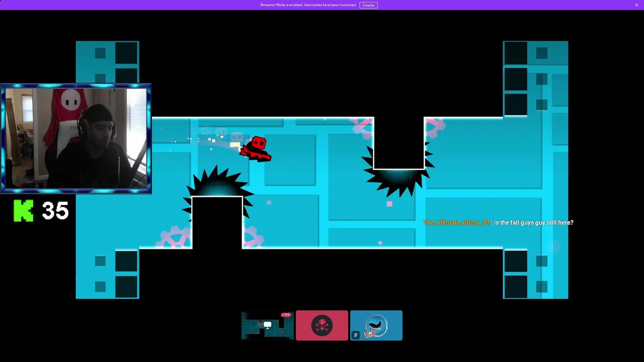Click the monitor icon on live thumbnail
Screen dimensions: 644x362
tap(268, 325)
